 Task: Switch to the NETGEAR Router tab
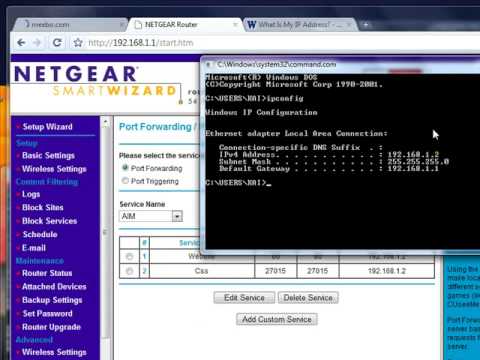point(184,25)
